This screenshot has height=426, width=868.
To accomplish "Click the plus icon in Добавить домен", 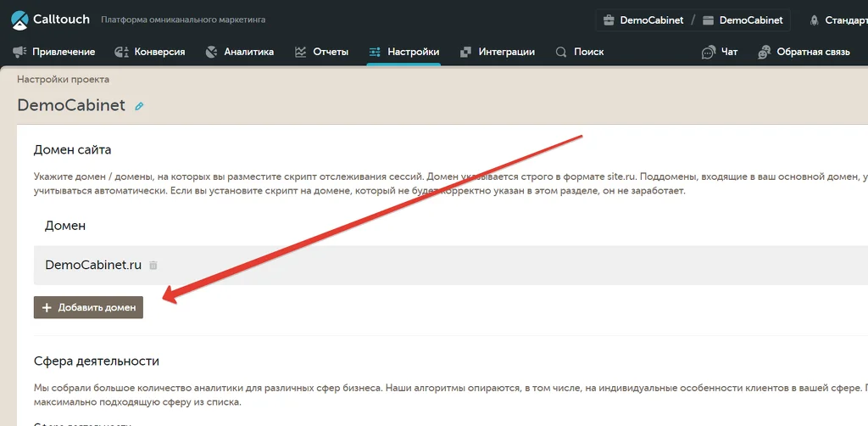I will (x=47, y=307).
